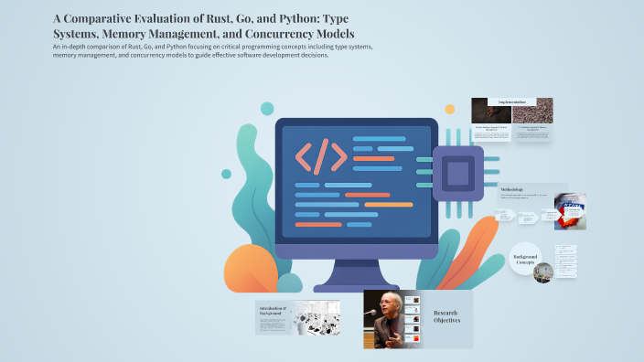The image size is (644, 362).
Task: Click the sketch image in Introduction thumbnail
Action: tap(317, 318)
